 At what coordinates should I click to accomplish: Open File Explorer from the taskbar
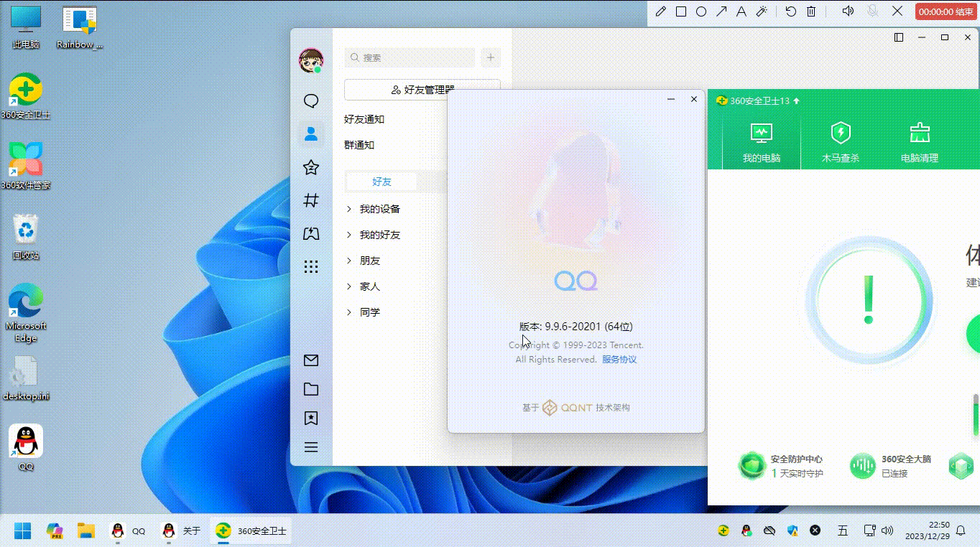point(86,530)
